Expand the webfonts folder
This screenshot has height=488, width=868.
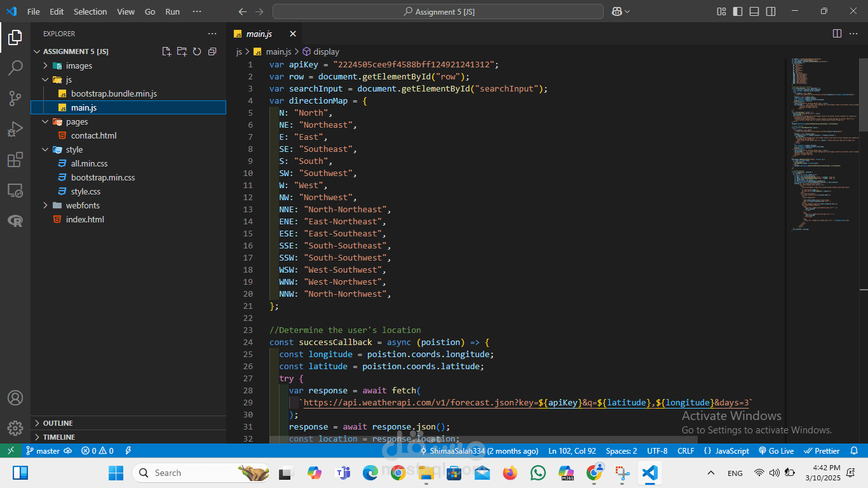(83, 205)
